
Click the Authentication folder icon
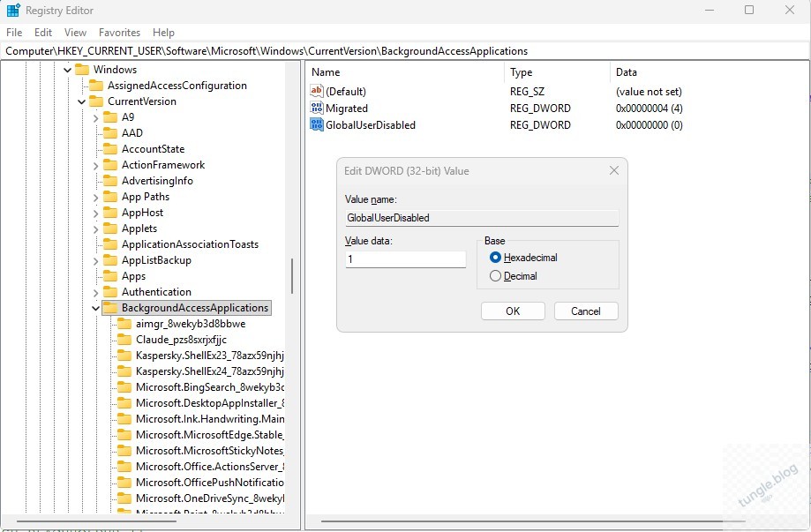(x=110, y=292)
